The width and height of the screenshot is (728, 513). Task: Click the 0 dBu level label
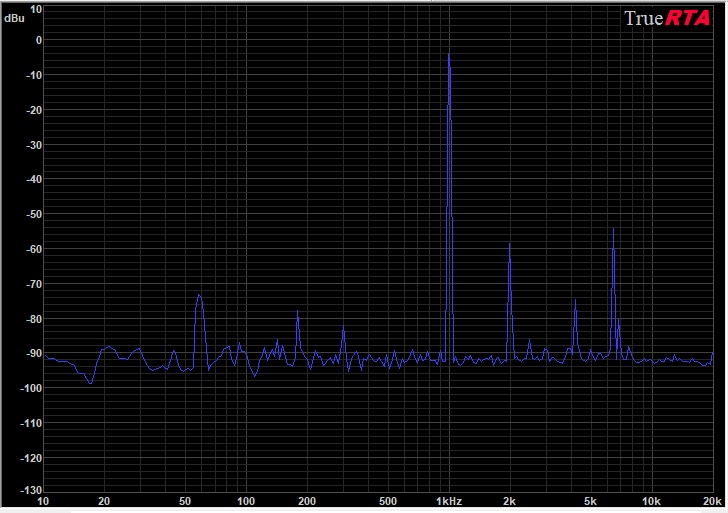coord(39,40)
